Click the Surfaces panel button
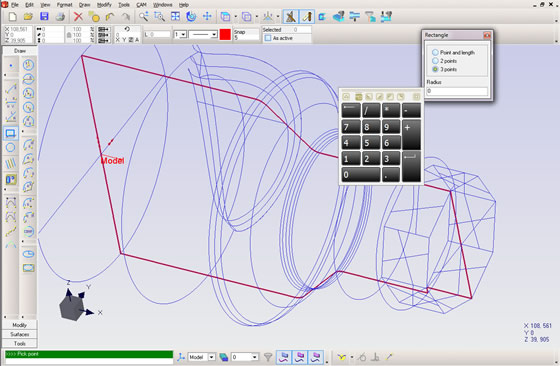 point(20,334)
